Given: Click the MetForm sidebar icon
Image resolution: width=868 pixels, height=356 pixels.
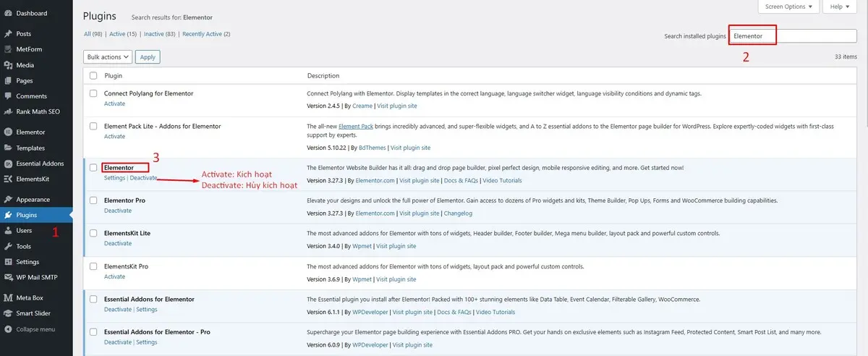Looking at the screenshot, I should pyautogui.click(x=8, y=49).
